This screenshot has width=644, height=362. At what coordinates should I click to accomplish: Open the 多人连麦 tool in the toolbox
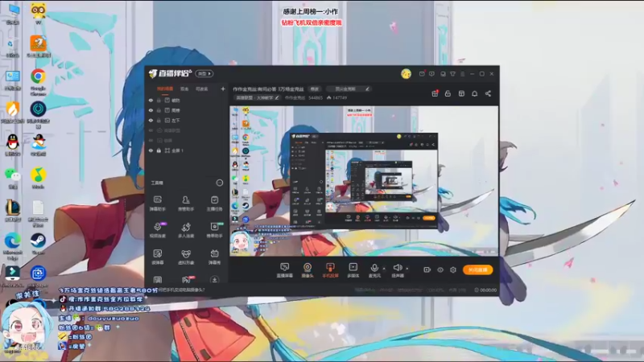tap(186, 230)
